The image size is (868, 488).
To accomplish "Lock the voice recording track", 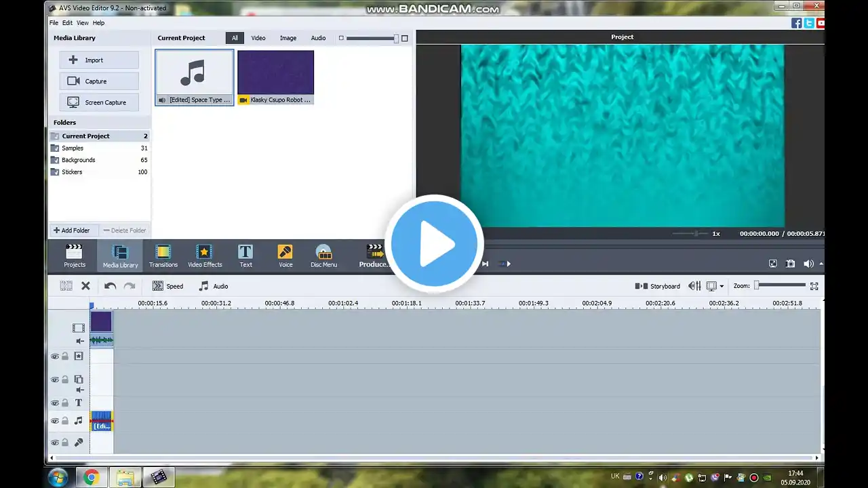I will click(x=66, y=443).
